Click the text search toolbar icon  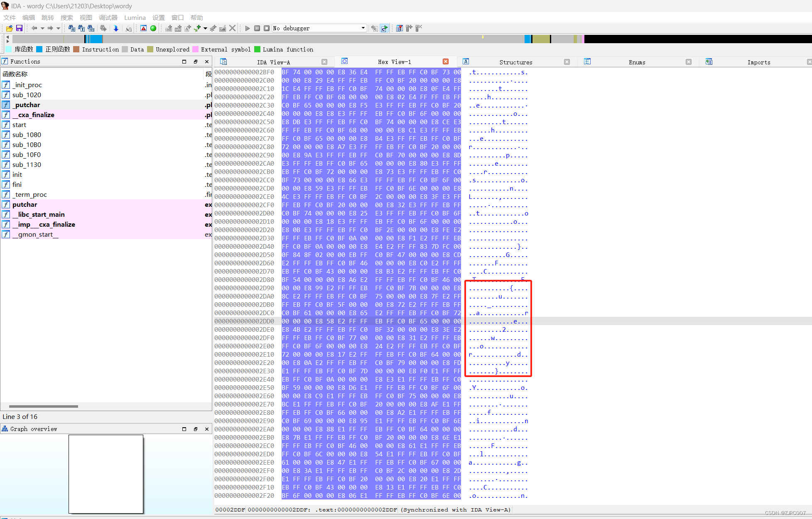pyautogui.click(x=81, y=28)
